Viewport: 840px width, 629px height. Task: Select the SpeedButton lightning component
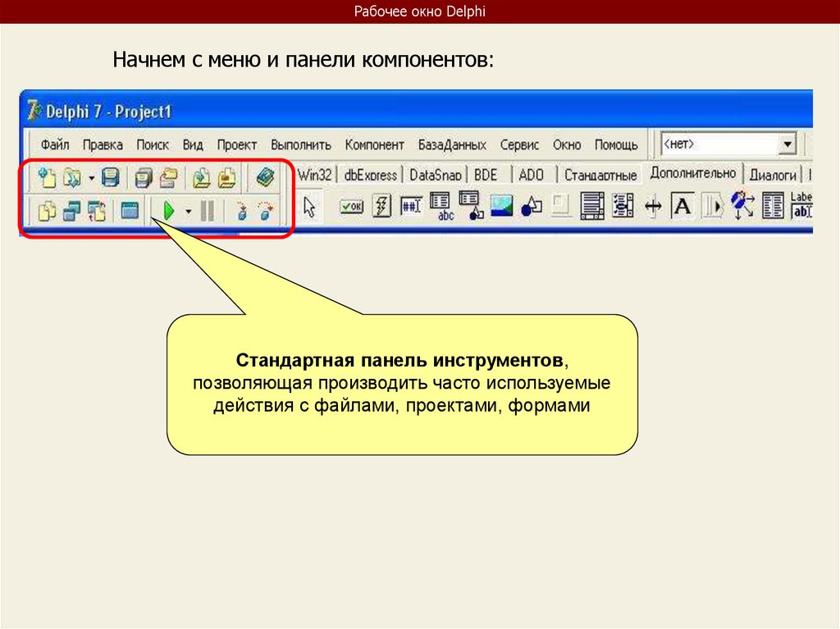coord(381,206)
